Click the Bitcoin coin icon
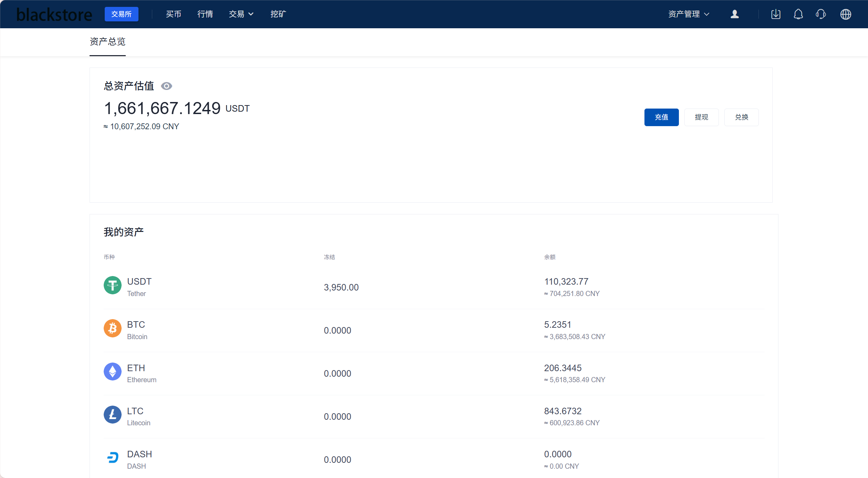The width and height of the screenshot is (868, 478). click(112, 328)
